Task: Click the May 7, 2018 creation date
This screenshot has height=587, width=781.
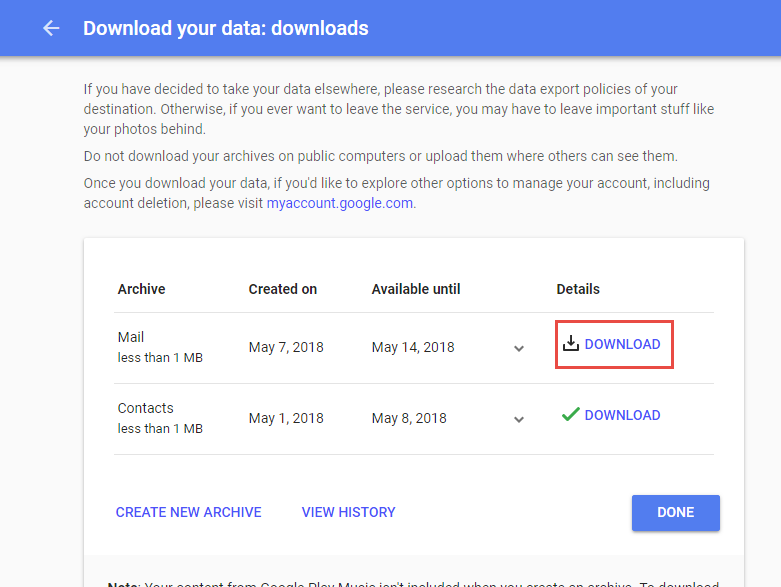Action: [x=286, y=348]
